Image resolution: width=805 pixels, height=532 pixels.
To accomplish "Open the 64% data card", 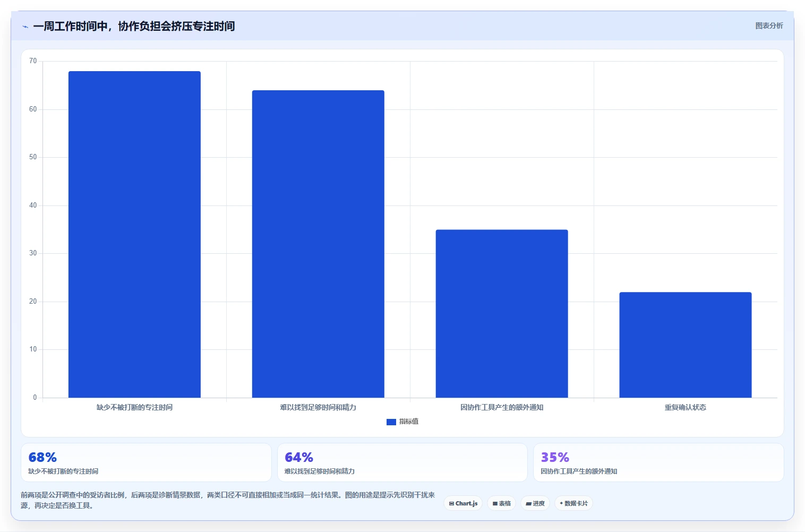I will (x=402, y=462).
